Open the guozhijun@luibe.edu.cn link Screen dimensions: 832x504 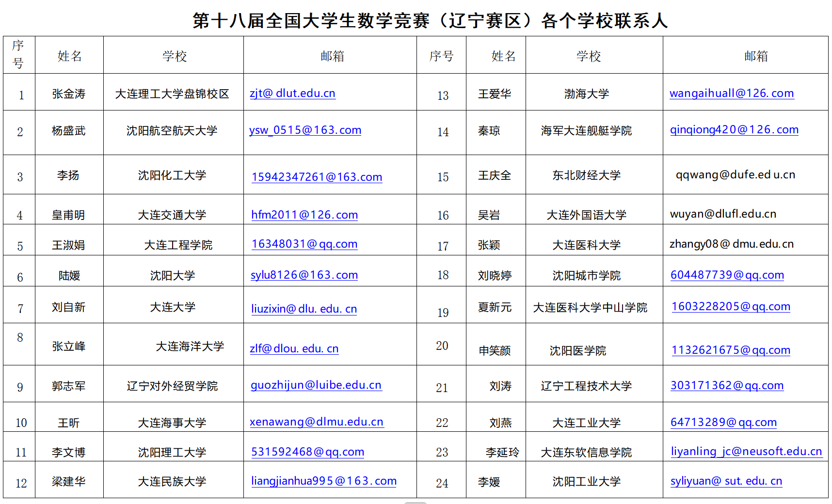(316, 385)
